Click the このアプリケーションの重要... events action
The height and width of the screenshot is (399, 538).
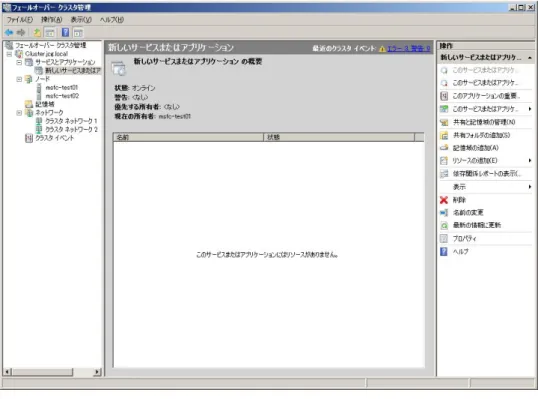tap(486, 96)
